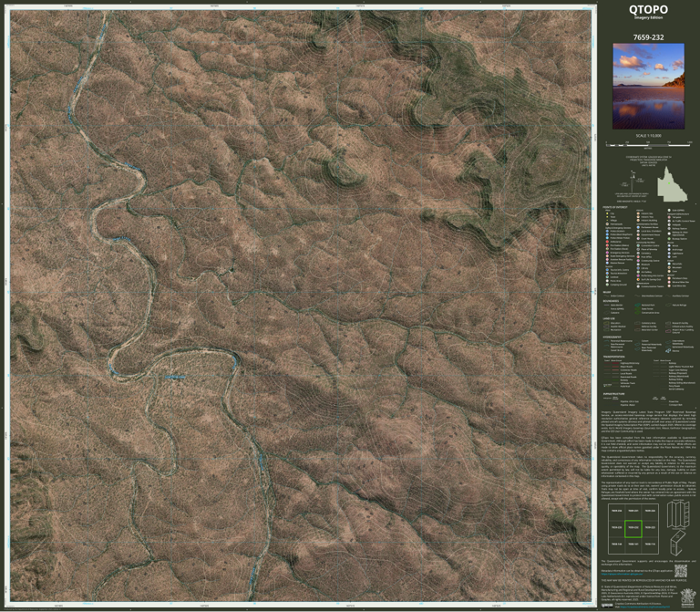
Task: Click the accordion map fold diagram
Action: pyautogui.click(x=678, y=514)
